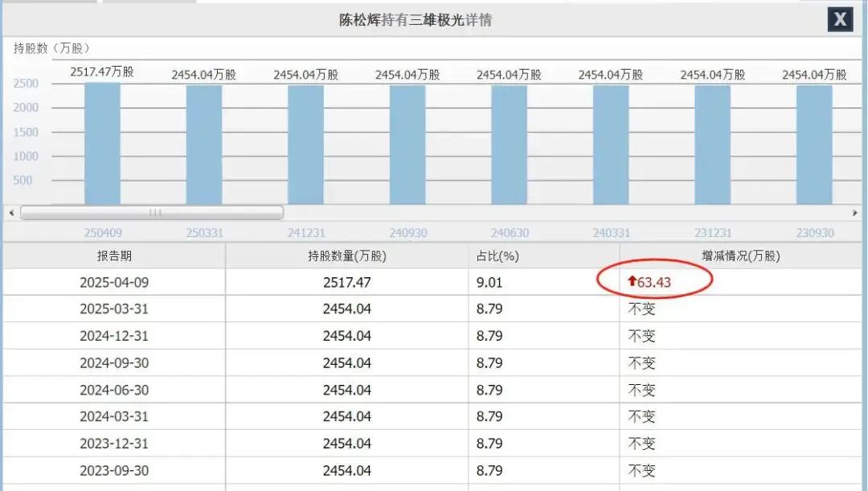Click 不变 in the 2024-12-31 row
The width and height of the screenshot is (868, 491).
641,336
